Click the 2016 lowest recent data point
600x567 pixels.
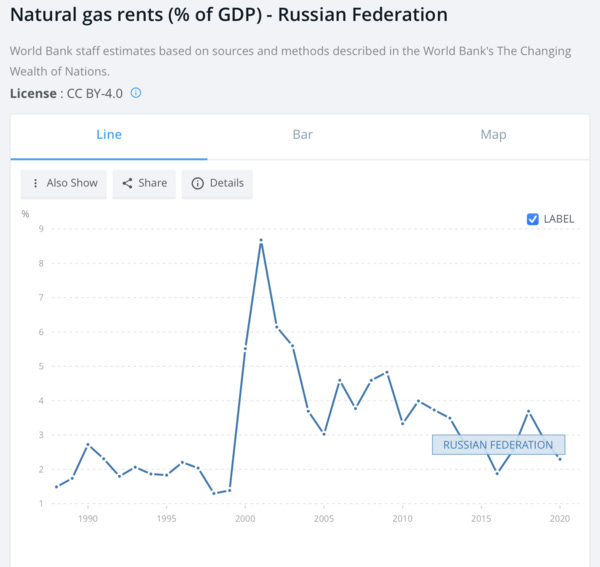pos(497,474)
